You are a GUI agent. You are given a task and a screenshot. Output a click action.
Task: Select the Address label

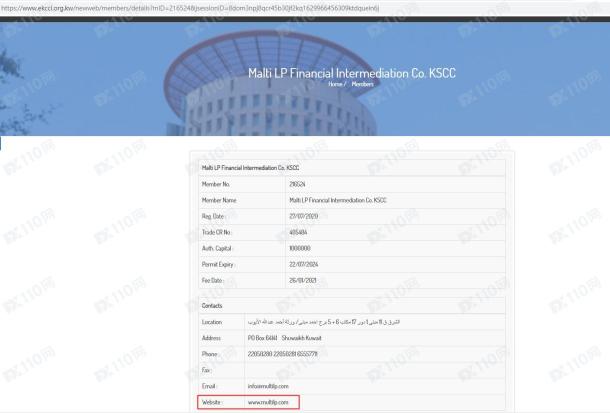click(211, 338)
